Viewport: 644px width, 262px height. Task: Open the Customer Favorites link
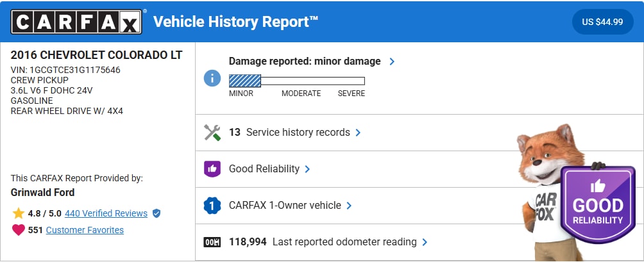85,230
